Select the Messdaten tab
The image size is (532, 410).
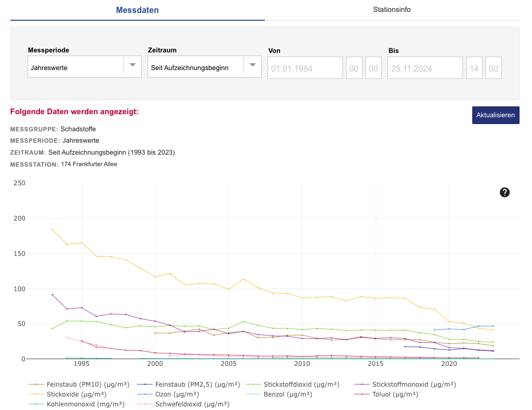(x=137, y=10)
